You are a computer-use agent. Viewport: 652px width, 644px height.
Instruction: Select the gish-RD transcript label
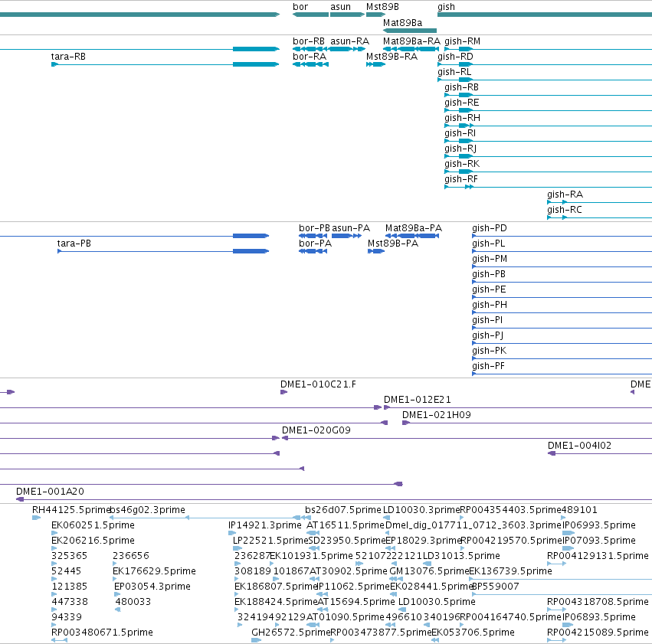[455, 57]
